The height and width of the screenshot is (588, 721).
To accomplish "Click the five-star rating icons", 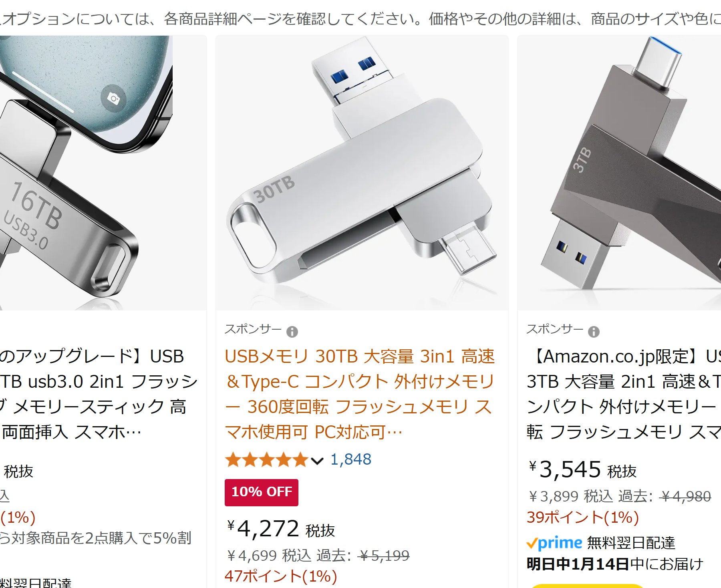I will [x=266, y=460].
